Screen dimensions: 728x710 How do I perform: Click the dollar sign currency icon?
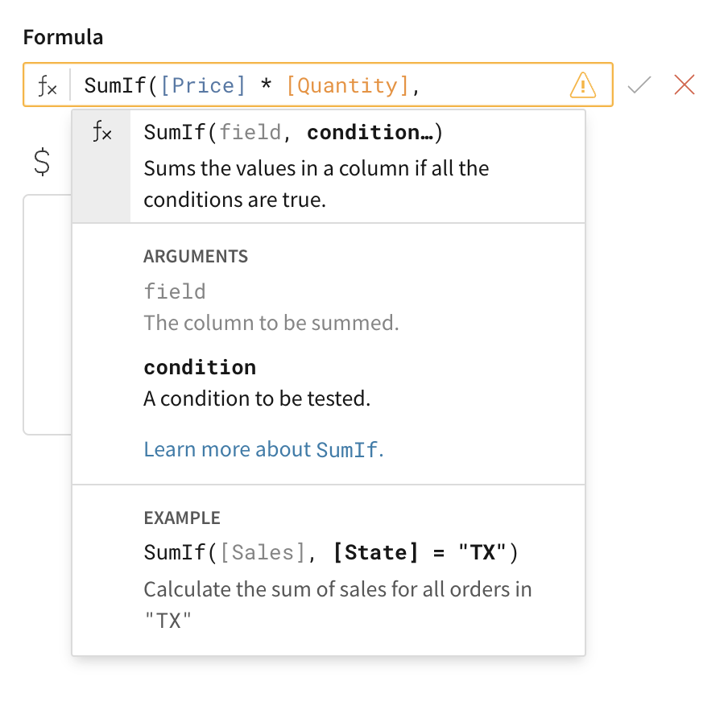42,162
